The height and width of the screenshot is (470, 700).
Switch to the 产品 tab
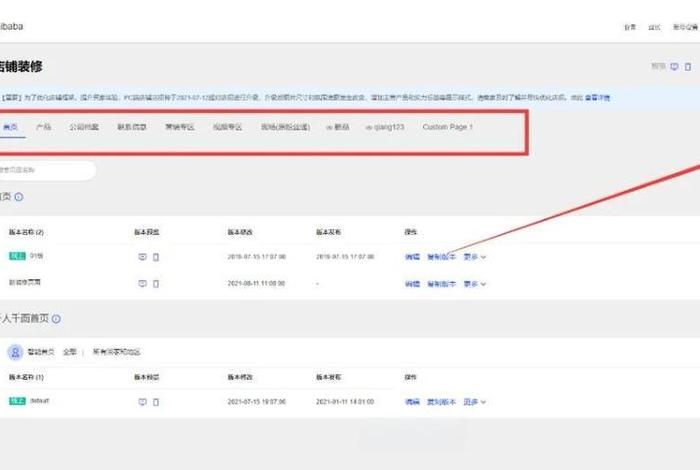[43, 128]
